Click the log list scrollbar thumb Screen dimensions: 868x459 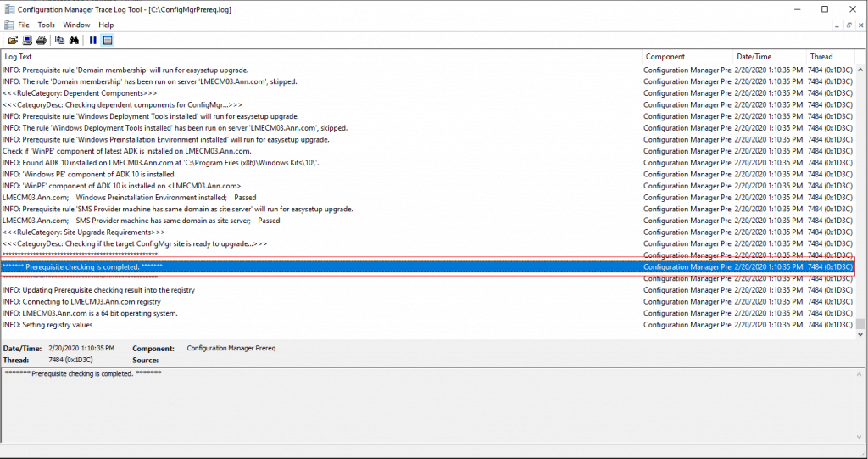[x=860, y=324]
